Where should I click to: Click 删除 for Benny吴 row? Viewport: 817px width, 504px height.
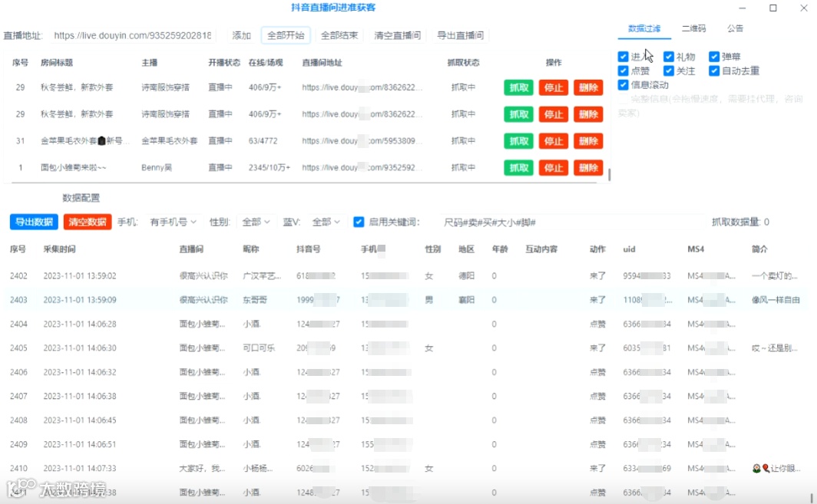tap(588, 168)
